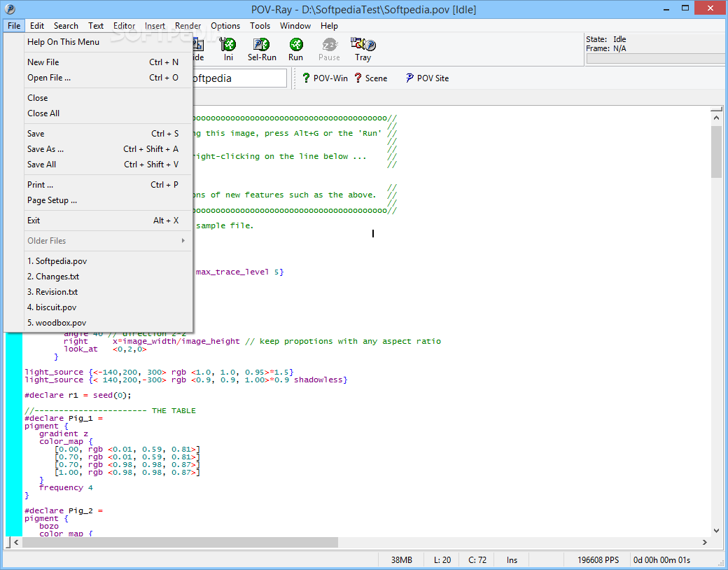Image resolution: width=728 pixels, height=570 pixels.
Task: Click the vertical scrollbar up arrow
Action: (x=716, y=118)
